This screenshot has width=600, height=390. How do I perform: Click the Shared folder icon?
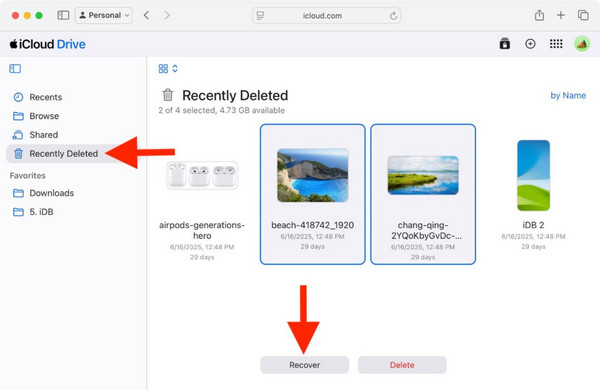pyautogui.click(x=18, y=135)
